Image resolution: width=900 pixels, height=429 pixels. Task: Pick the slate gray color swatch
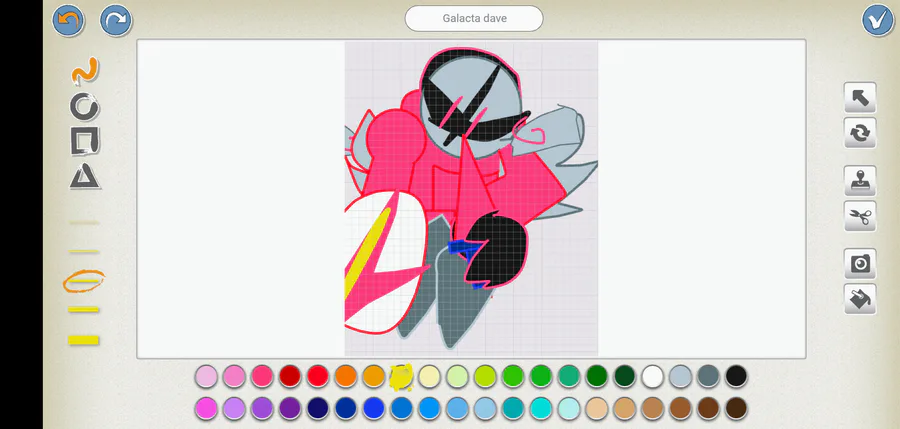708,376
